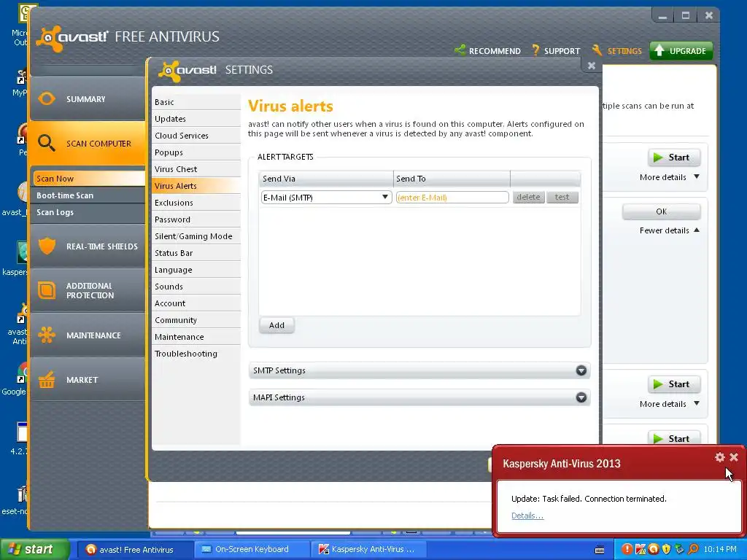The image size is (747, 560).
Task: Click the Settings wrench icon in header
Action: pos(597,50)
